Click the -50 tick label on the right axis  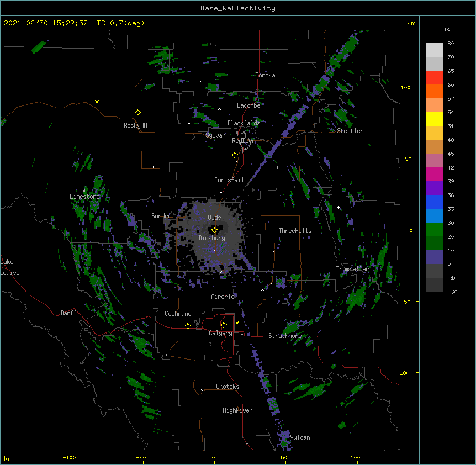click(405, 302)
